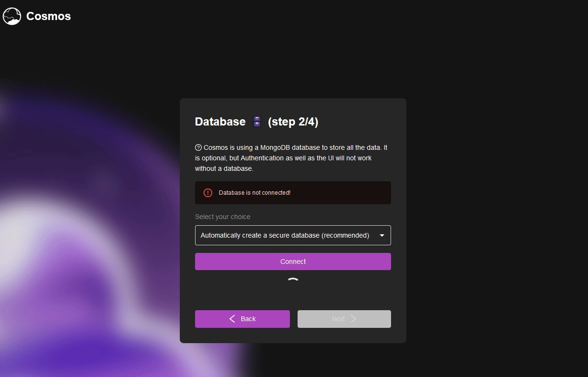Expand dropdown using the caret arrow
Image resolution: width=588 pixels, height=377 pixels.
382,235
